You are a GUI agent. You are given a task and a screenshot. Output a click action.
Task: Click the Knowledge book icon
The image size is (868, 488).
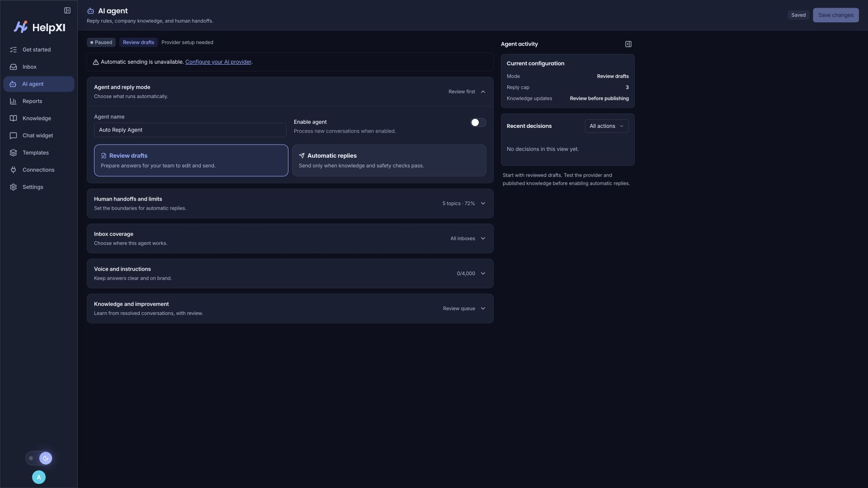point(13,118)
